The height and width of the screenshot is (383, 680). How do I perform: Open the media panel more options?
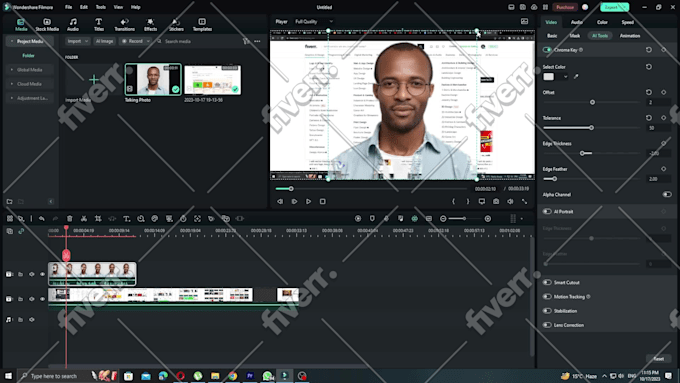(x=257, y=41)
